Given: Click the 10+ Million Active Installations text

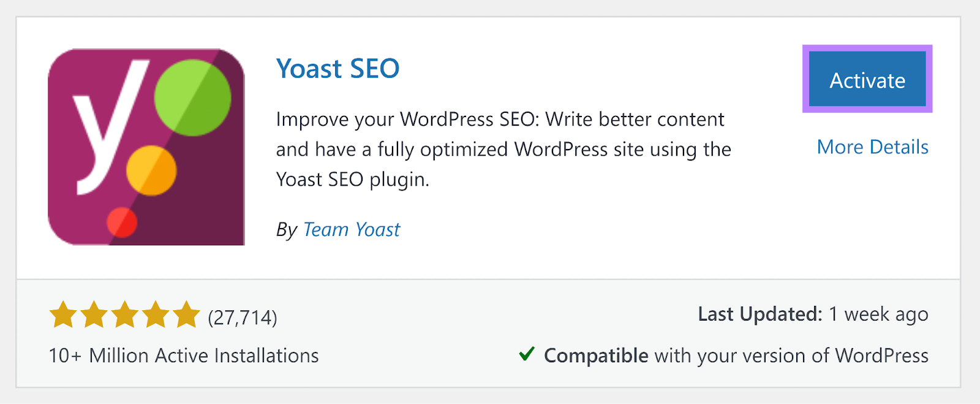Looking at the screenshot, I should click(183, 355).
